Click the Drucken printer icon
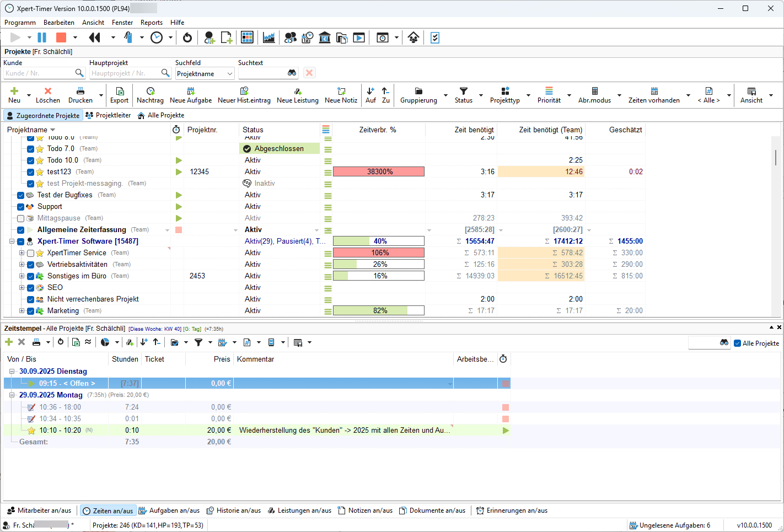 [x=80, y=91]
